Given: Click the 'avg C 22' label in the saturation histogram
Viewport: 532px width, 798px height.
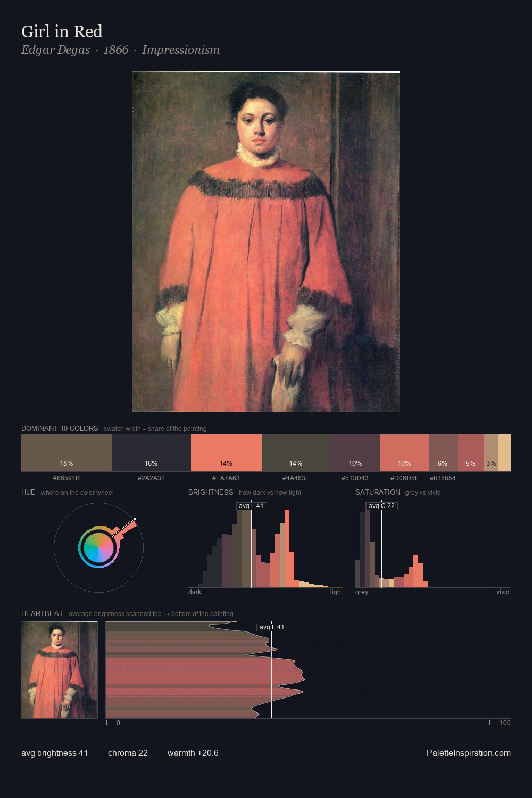Looking at the screenshot, I should click(381, 506).
